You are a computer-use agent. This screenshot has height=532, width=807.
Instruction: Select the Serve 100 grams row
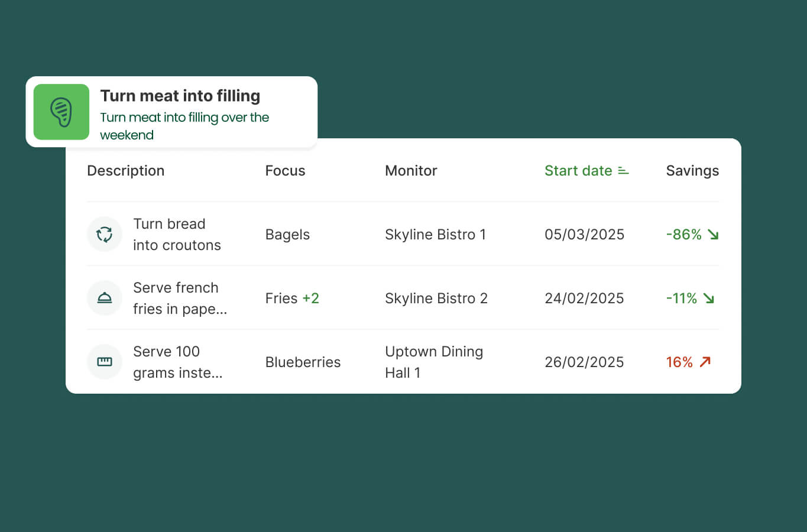point(355,362)
